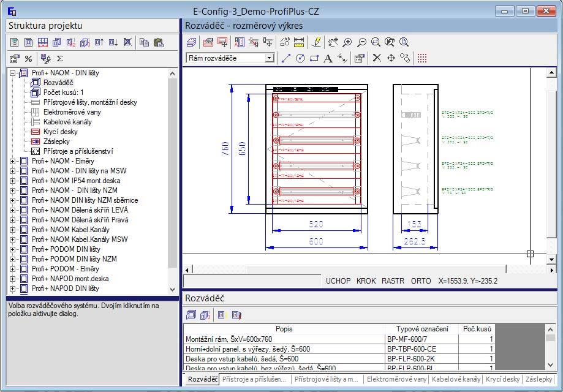Click the move cabinet down icon
Screen dimensions: 563x392
pyautogui.click(x=113, y=42)
